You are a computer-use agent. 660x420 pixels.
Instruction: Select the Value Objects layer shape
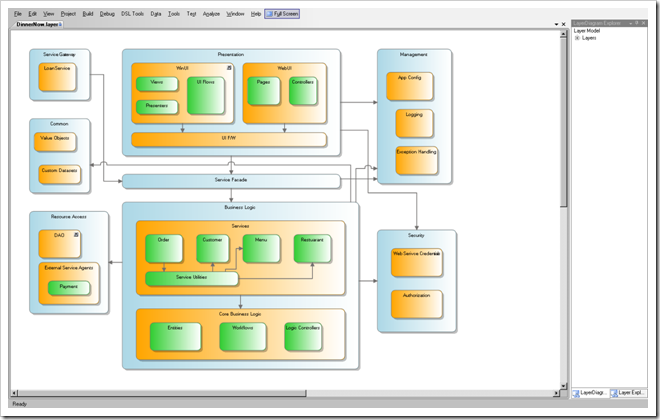click(55, 142)
